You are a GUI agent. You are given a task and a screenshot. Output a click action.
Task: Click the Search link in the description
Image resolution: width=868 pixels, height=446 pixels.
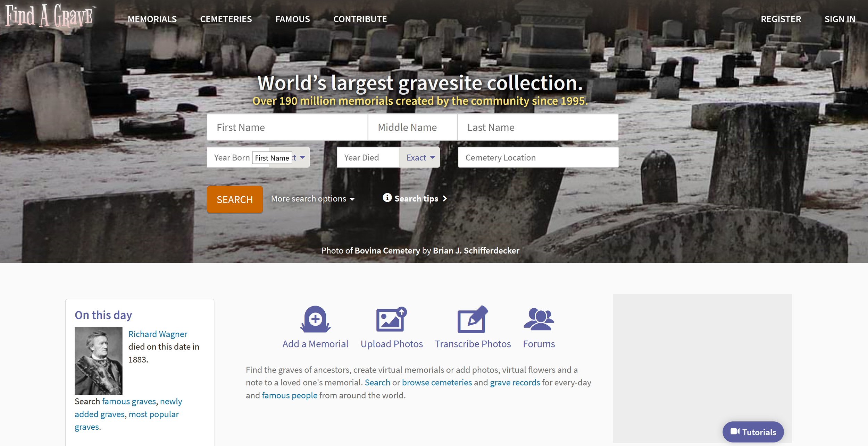point(377,383)
